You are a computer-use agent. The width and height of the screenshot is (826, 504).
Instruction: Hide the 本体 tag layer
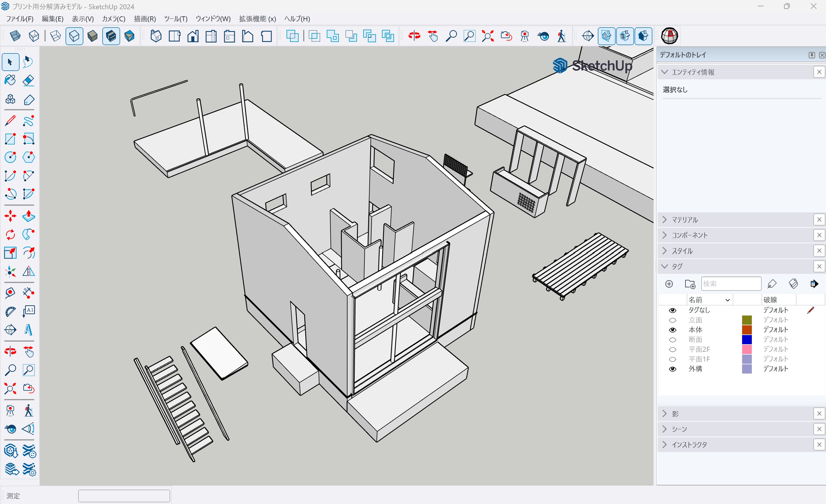(x=673, y=330)
